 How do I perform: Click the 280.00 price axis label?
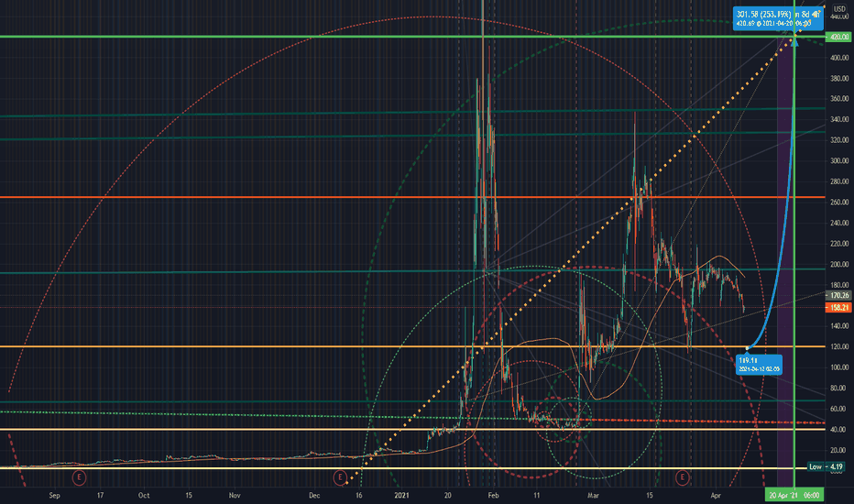click(839, 181)
